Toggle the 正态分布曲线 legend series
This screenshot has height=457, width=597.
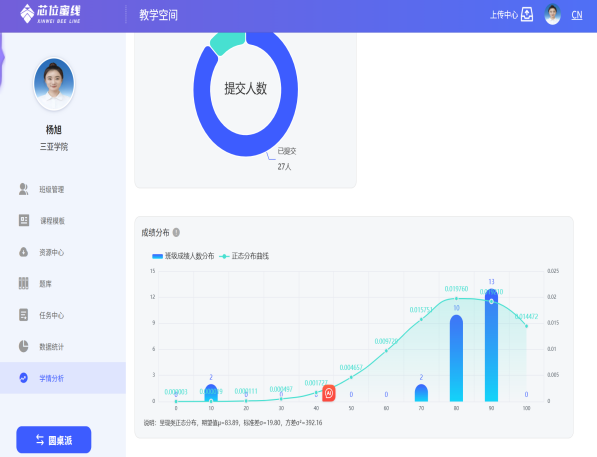point(244,256)
